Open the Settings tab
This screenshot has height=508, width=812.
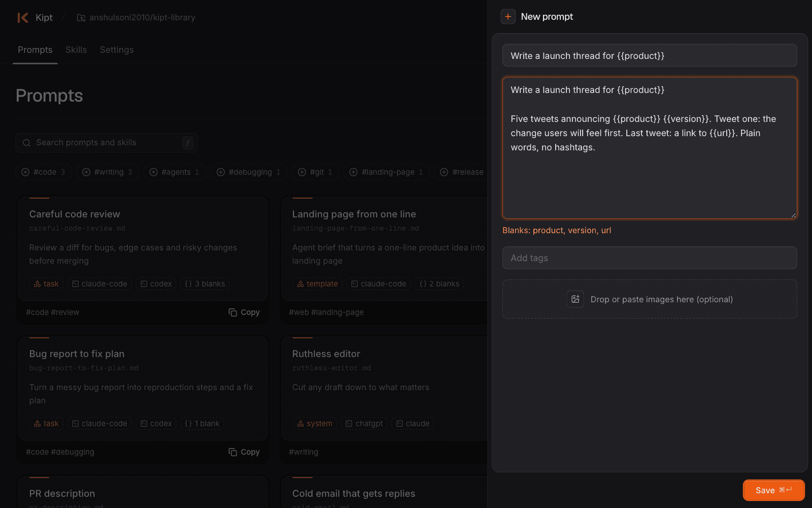[x=117, y=50]
